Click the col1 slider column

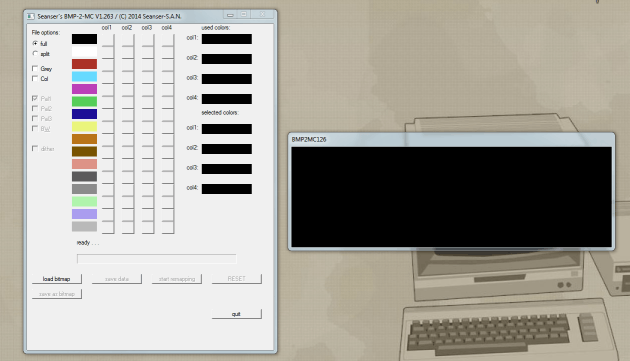click(x=108, y=133)
